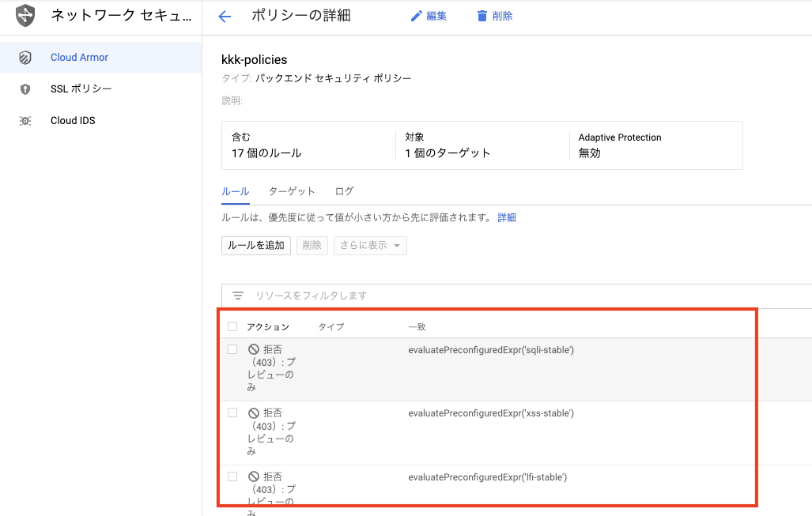Click the 17 個のルール summary value
The width and height of the screenshot is (812, 516).
tap(266, 153)
